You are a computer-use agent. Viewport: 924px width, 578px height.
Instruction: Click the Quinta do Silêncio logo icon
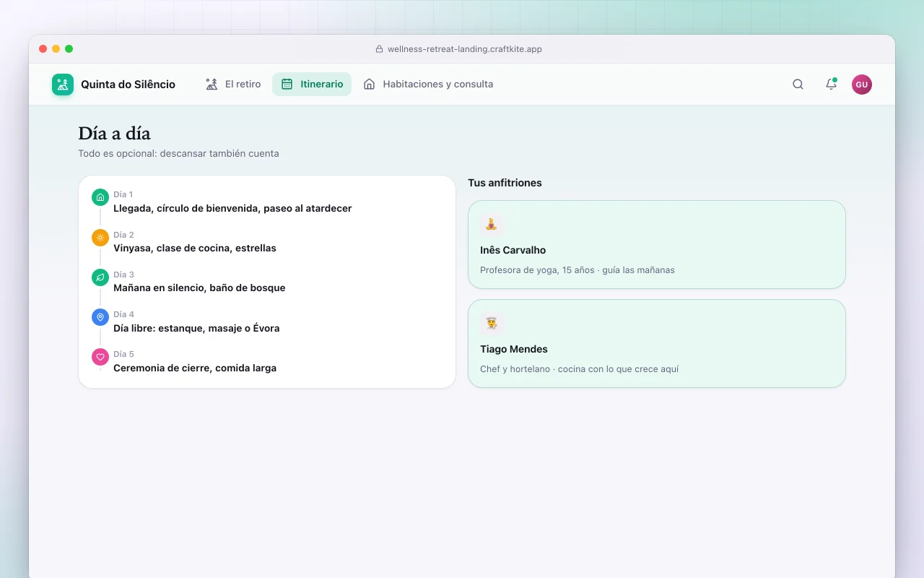click(x=63, y=85)
